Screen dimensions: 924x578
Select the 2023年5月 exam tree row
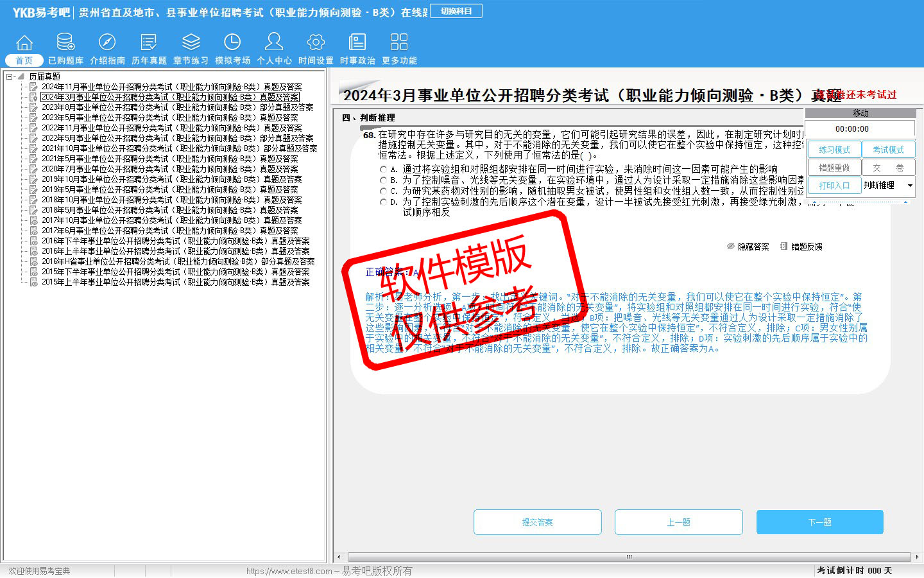click(170, 118)
